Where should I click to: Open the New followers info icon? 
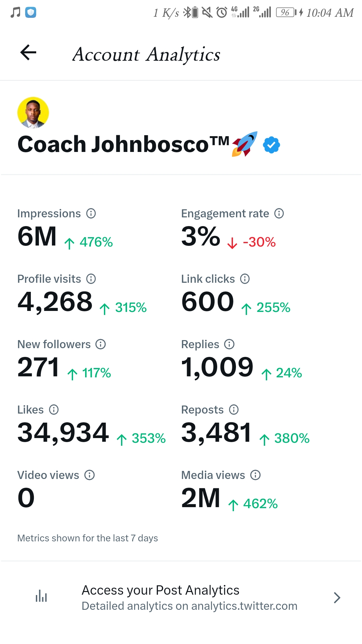(101, 344)
